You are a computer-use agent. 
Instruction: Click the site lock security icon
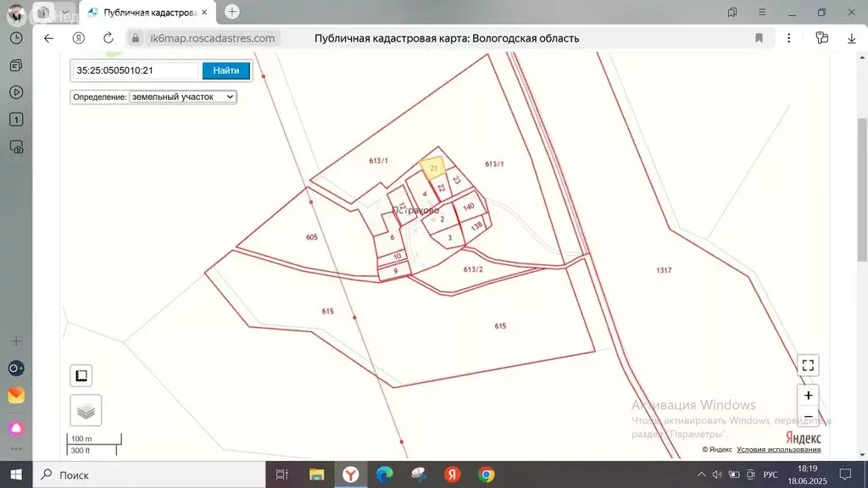[136, 38]
